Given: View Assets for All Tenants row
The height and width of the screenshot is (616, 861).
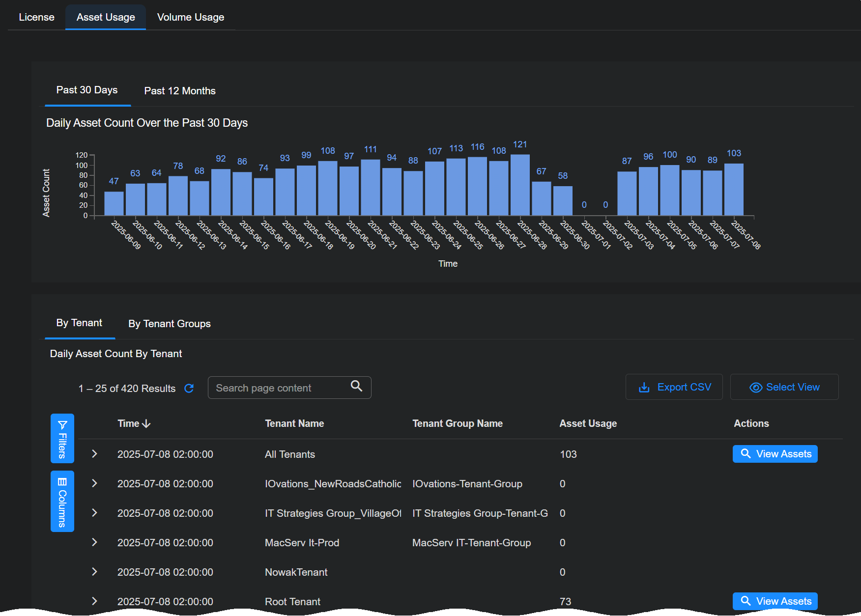Looking at the screenshot, I should point(775,454).
